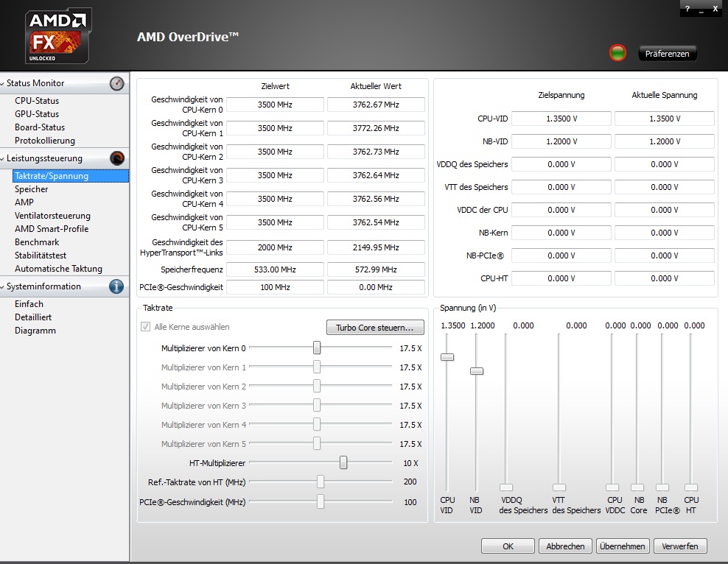Click the NB Core slider handle
Image resolution: width=728 pixels, height=564 pixels.
[x=637, y=487]
